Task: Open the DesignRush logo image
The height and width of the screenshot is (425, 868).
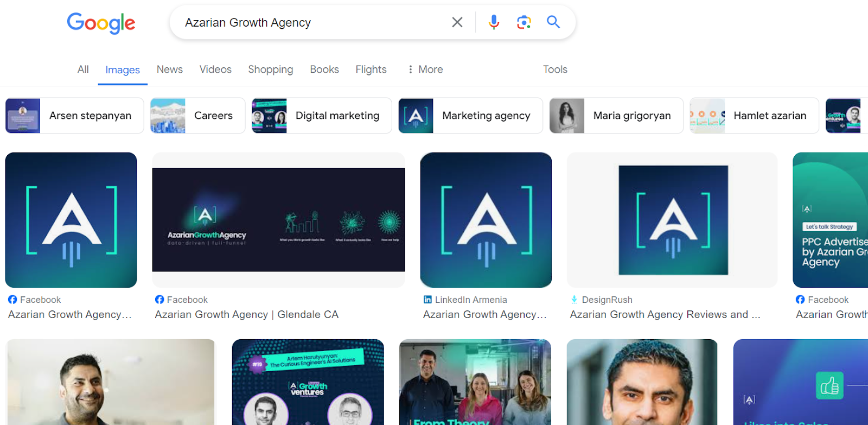Action: [672, 220]
